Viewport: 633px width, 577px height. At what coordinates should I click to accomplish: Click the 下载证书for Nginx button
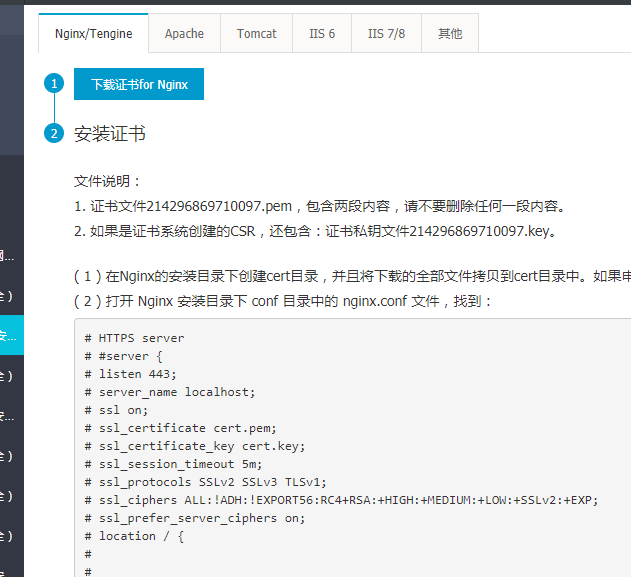click(139, 84)
